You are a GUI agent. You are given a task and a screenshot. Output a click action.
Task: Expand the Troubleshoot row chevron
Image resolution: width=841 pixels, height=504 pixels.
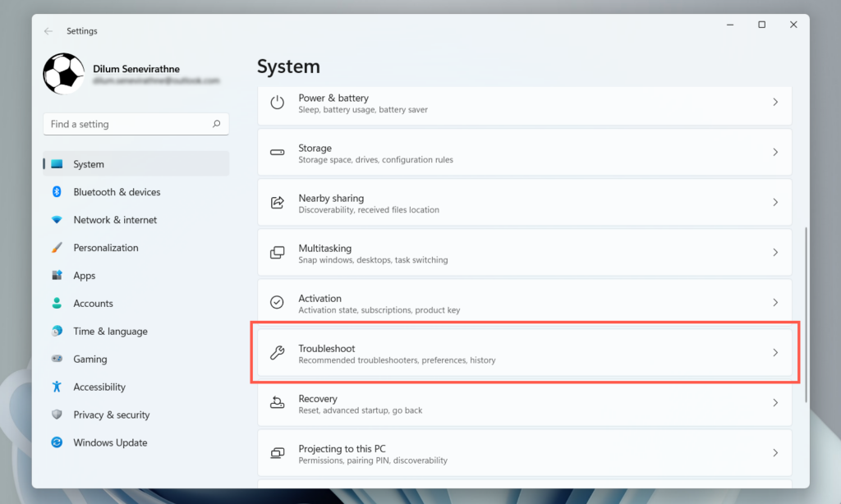(x=775, y=353)
